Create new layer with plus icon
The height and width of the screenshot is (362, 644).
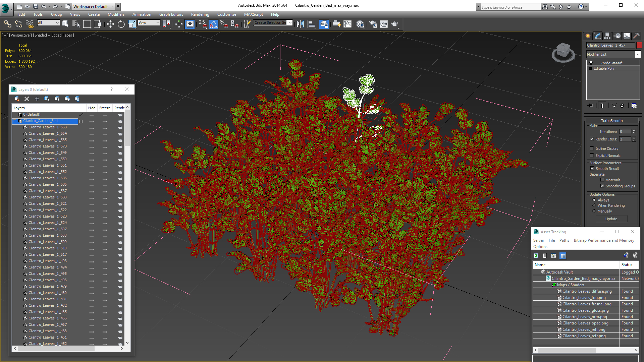37,99
